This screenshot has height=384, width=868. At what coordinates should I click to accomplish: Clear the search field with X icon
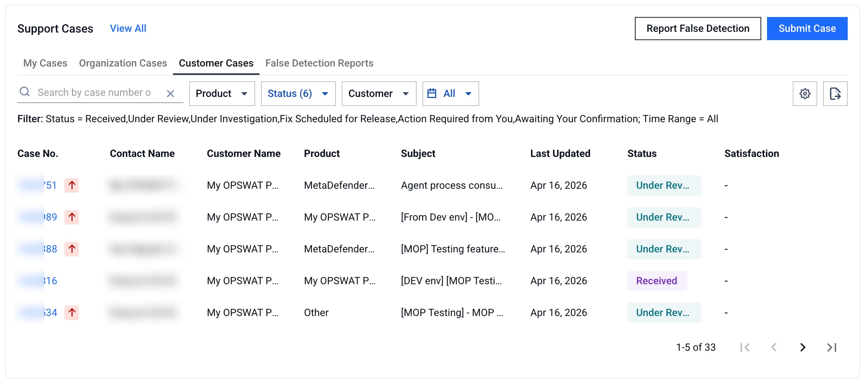tap(170, 94)
